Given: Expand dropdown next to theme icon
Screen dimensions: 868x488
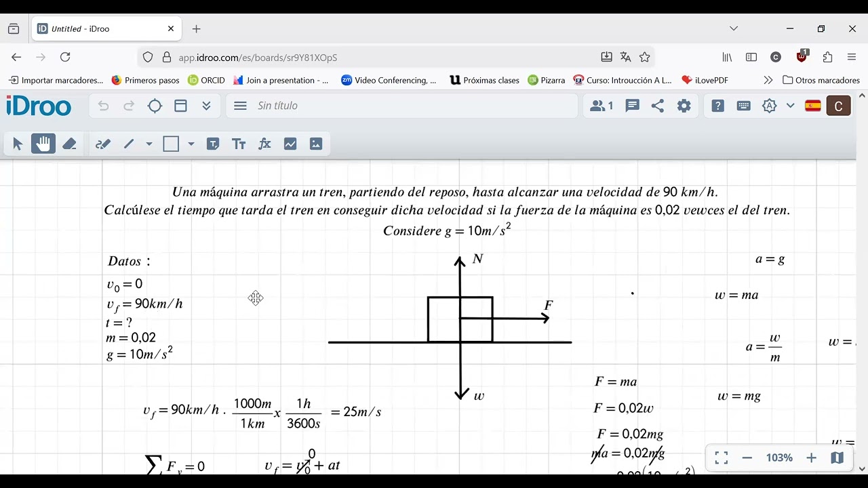Looking at the screenshot, I should (790, 106).
